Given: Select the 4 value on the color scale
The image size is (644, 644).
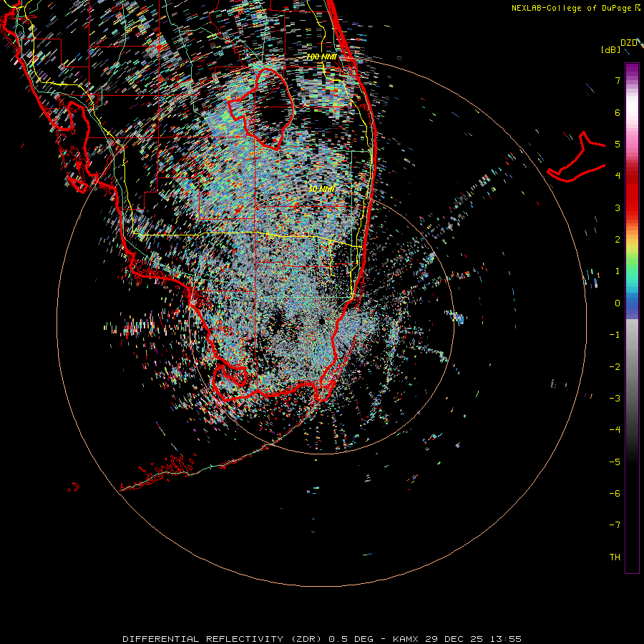Looking at the screenshot, I should point(618,176).
